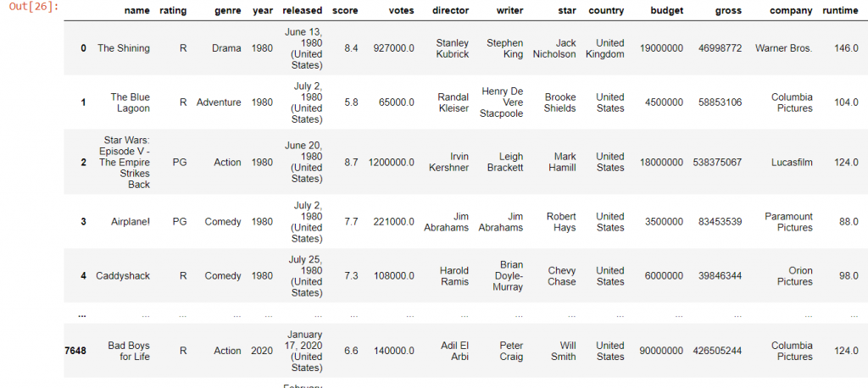Click the 'votes' column header
The height and width of the screenshot is (388, 868).
tap(401, 10)
